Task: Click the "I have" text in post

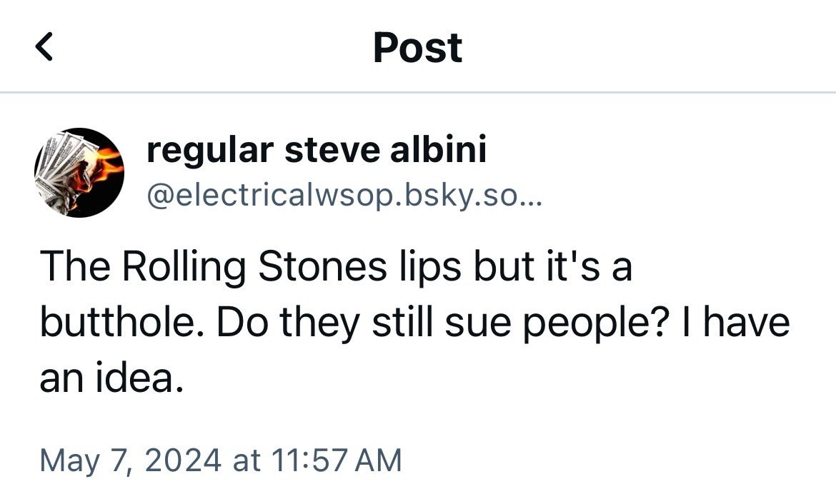Action: click(x=745, y=323)
